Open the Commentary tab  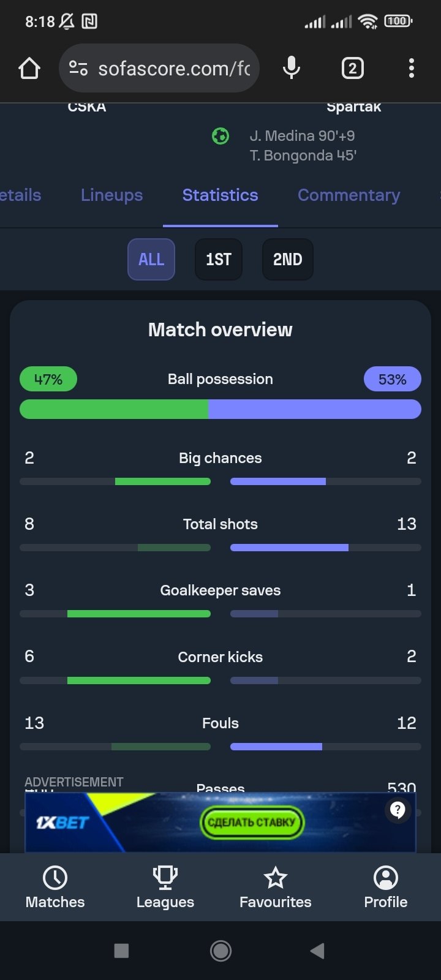click(x=349, y=195)
